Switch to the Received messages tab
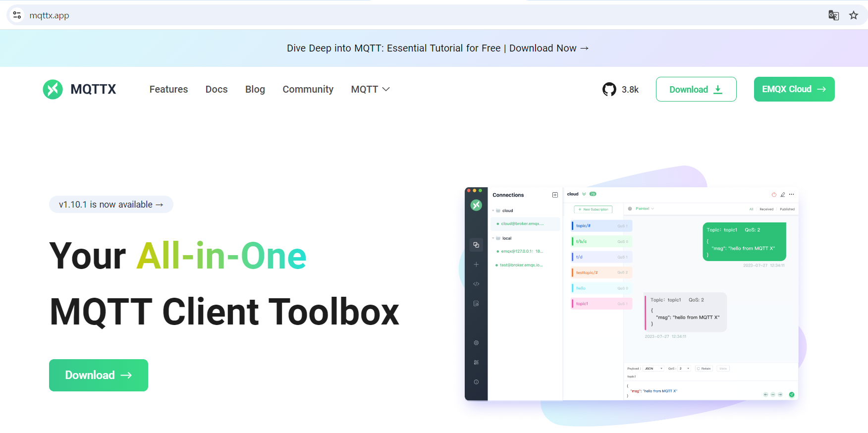Screen dimensions: 868x433 (766, 209)
